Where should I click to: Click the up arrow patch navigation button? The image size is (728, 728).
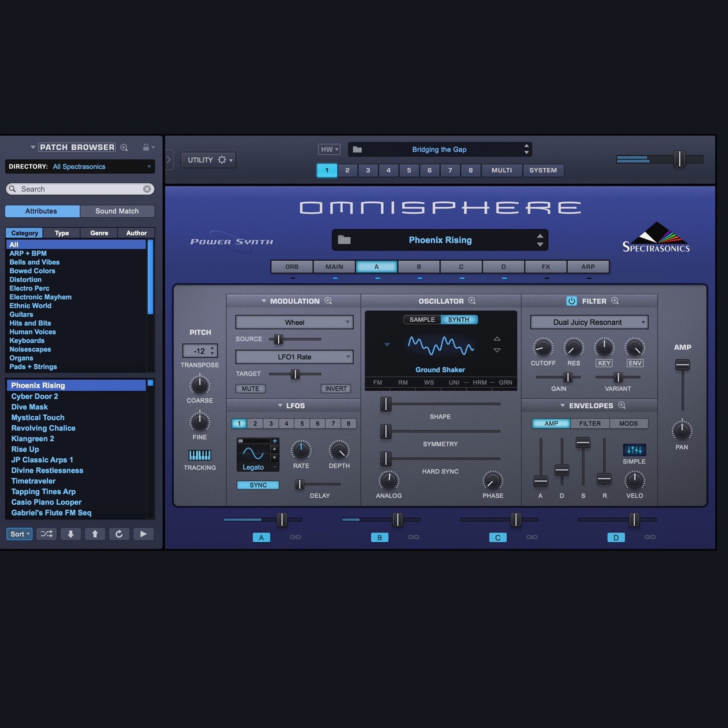pos(95,534)
